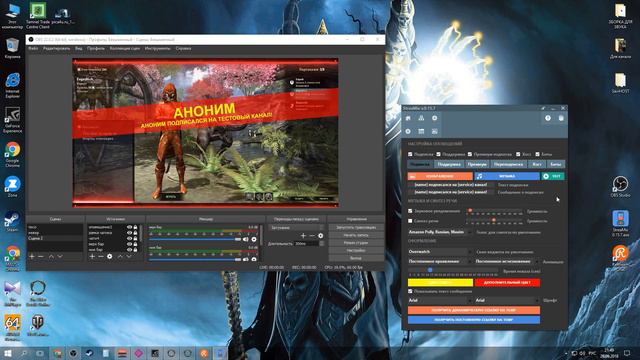
Task: Remove selected scene with the minus icon
Action: pyautogui.click(x=40, y=256)
